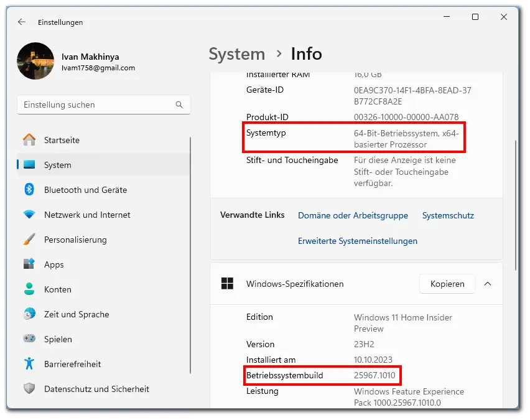530x420 pixels.
Task: Collapse the Windows-Spezifikationen section chevron
Action: pos(488,284)
